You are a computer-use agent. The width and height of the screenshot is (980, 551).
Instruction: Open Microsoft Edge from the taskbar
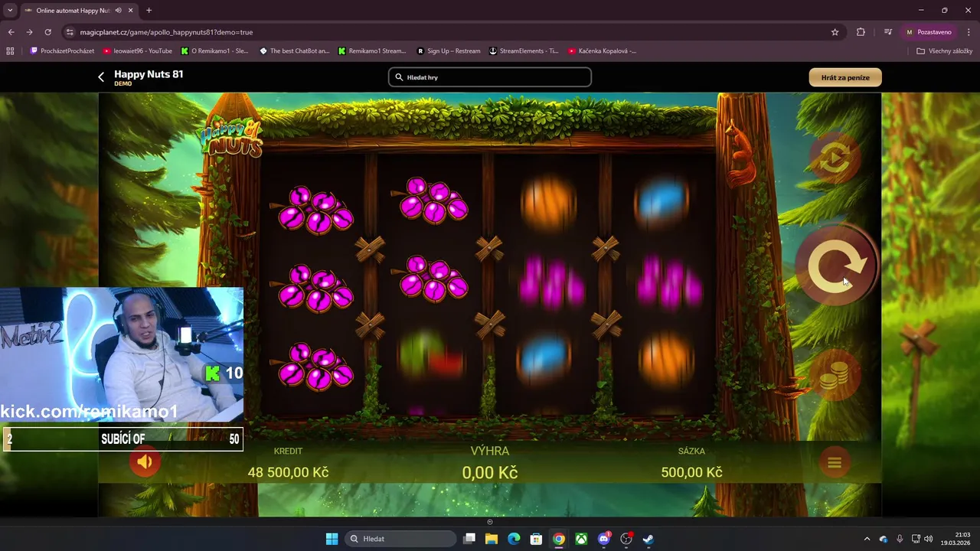[x=514, y=539]
